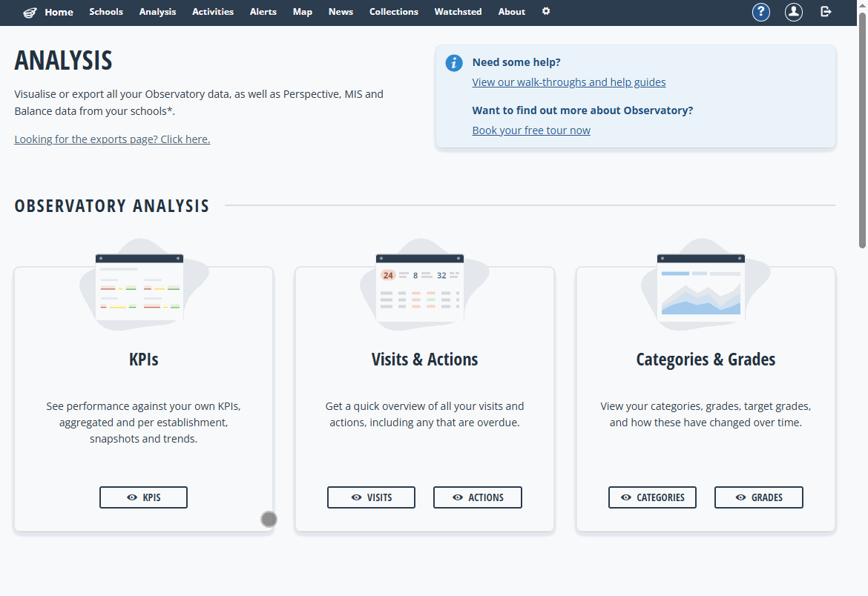Open the Schools menu item
The height and width of the screenshot is (596, 868).
point(106,12)
